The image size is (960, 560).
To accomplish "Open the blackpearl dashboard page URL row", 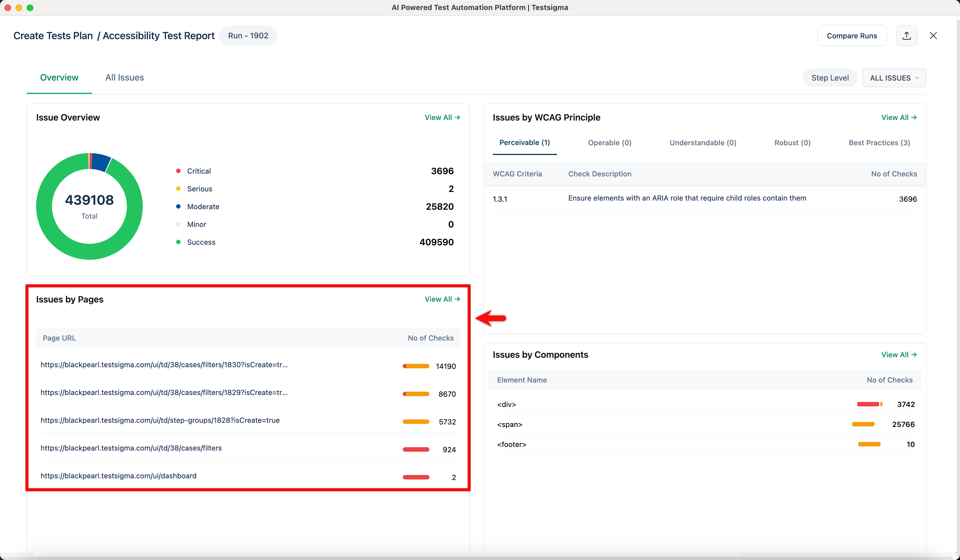I will [x=119, y=476].
